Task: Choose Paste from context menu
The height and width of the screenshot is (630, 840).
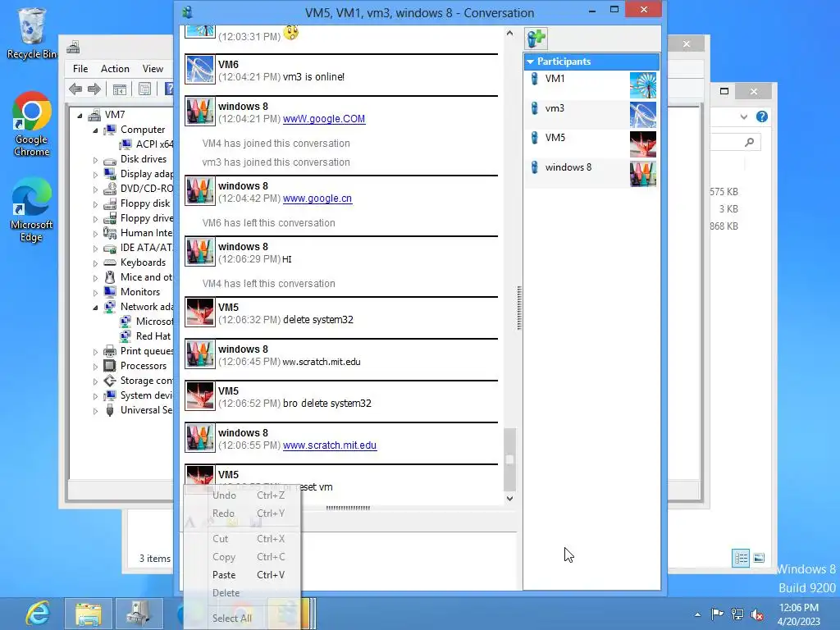Action: (x=242, y=575)
